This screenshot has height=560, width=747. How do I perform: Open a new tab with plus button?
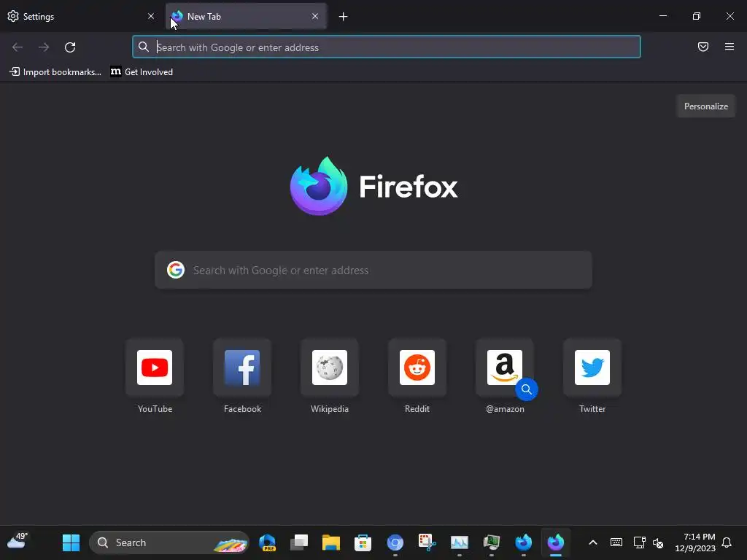(343, 17)
